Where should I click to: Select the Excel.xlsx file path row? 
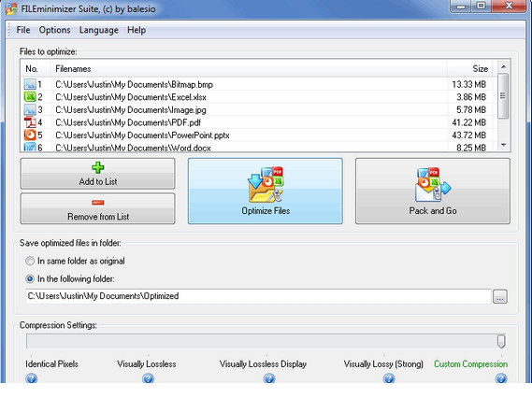131,97
